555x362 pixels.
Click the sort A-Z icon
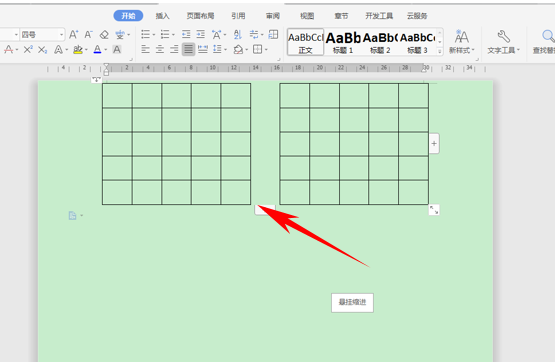[238, 34]
